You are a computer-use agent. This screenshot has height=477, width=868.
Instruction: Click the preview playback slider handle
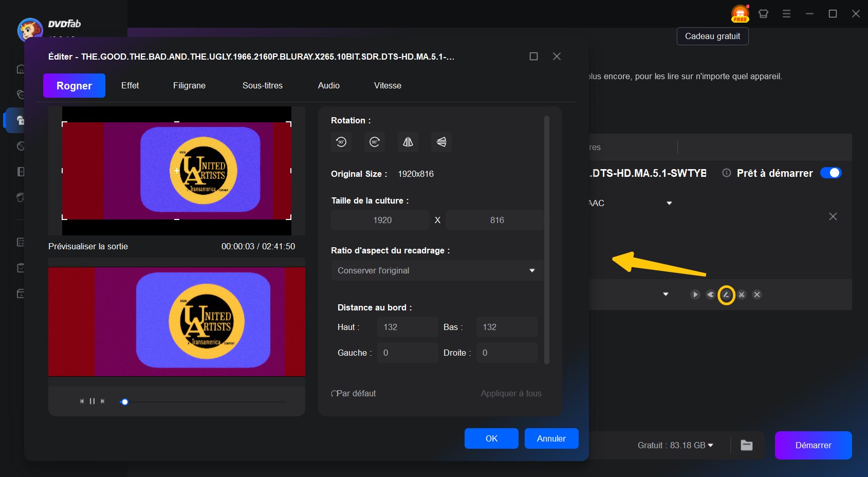coord(124,402)
